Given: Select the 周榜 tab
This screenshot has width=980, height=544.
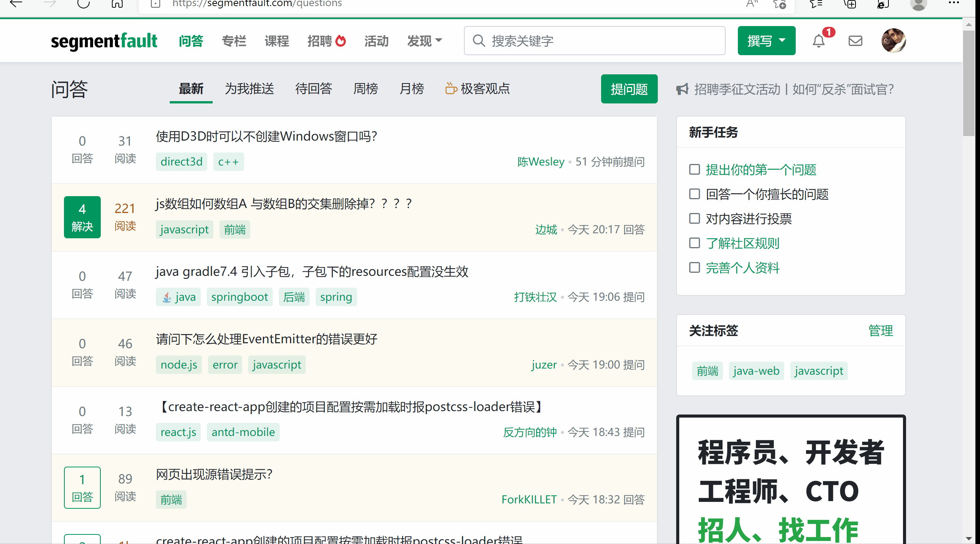Looking at the screenshot, I should [x=365, y=89].
